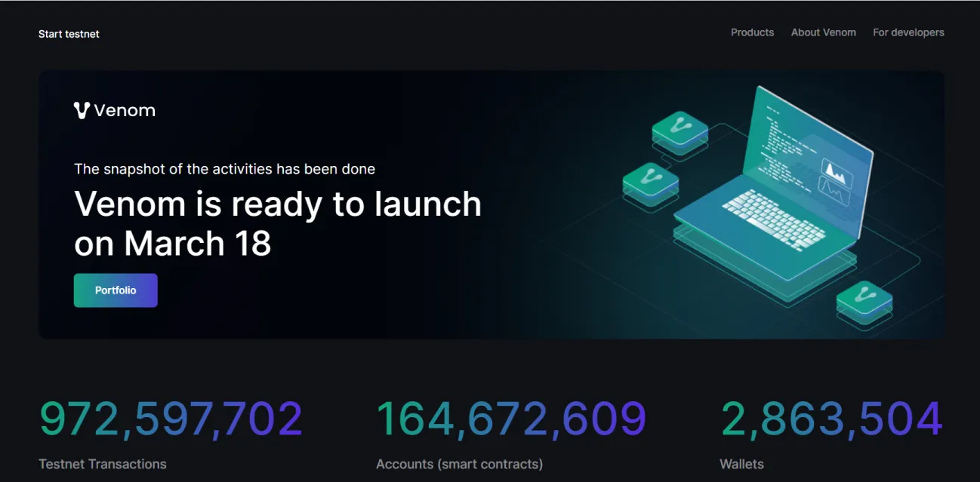The width and height of the screenshot is (980, 482).
Task: Open the For developers menu
Action: point(908,32)
